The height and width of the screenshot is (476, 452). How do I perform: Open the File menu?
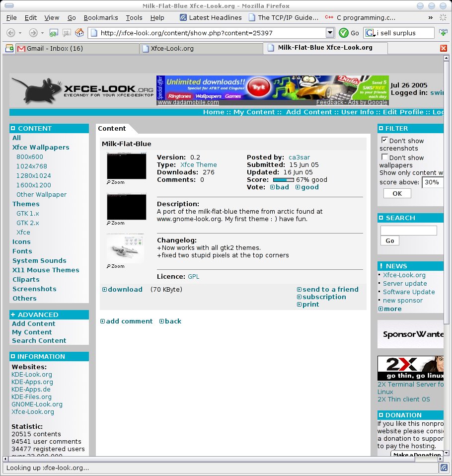click(x=11, y=17)
